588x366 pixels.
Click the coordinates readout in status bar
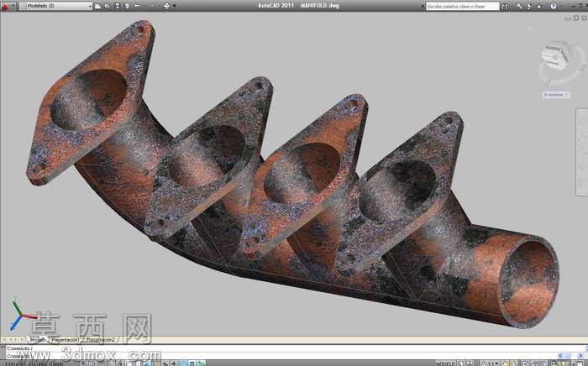coord(33,363)
